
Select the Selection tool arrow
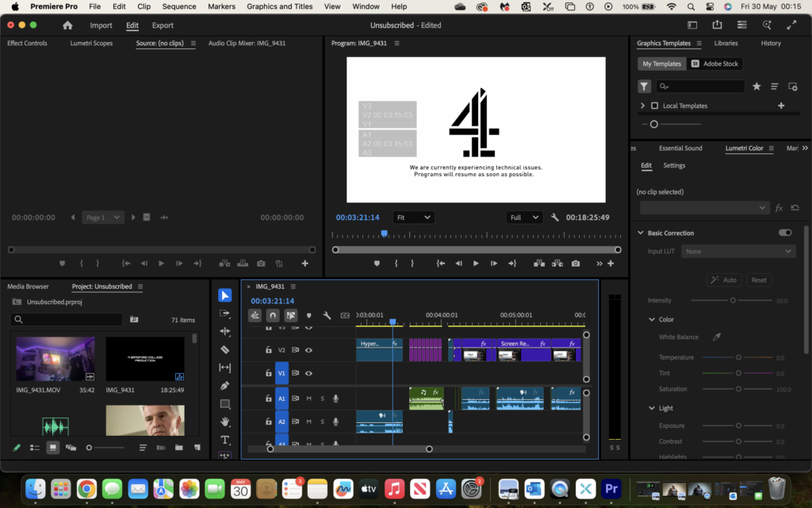click(x=224, y=295)
